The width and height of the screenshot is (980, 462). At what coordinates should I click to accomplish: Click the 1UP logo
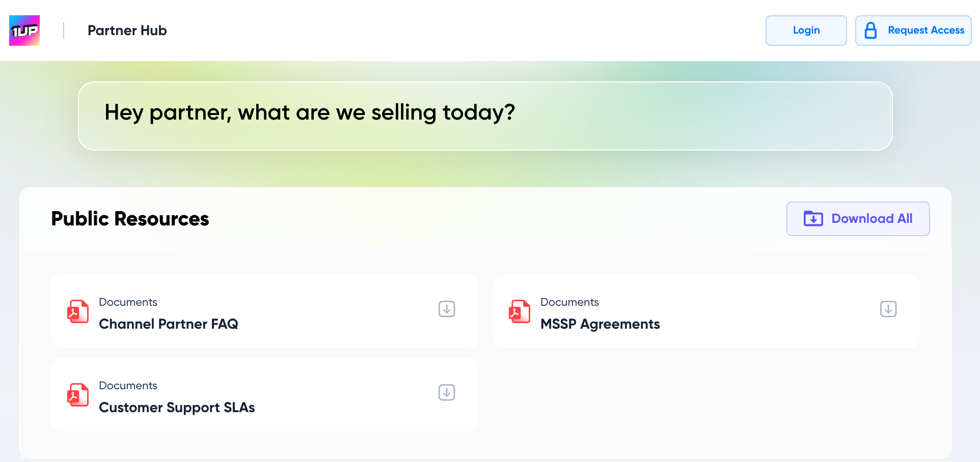coord(24,31)
